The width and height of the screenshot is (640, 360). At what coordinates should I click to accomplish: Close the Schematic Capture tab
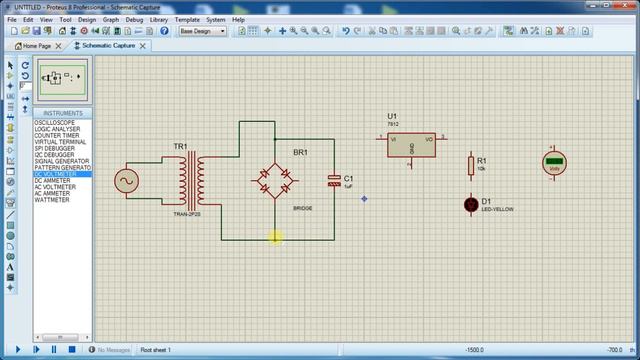[142, 46]
